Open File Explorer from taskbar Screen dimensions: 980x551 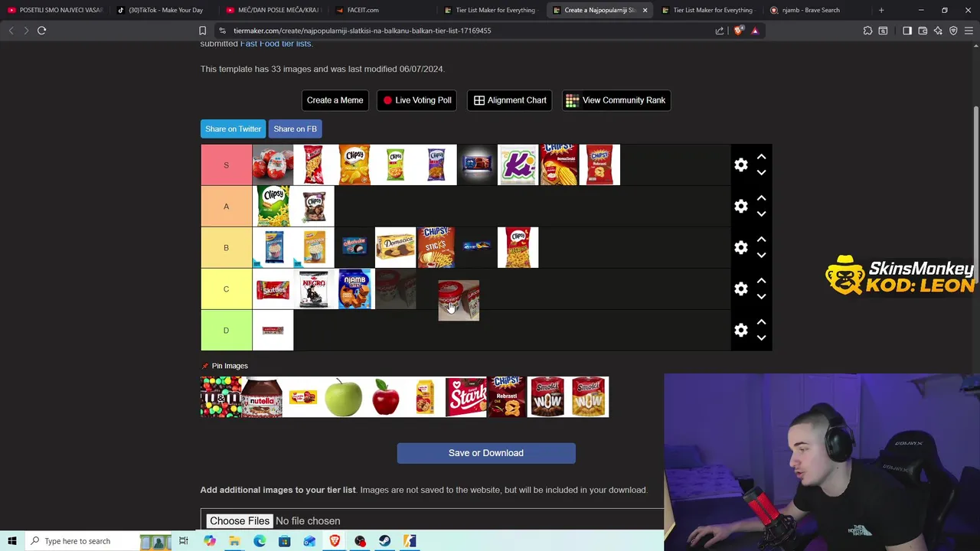234,541
